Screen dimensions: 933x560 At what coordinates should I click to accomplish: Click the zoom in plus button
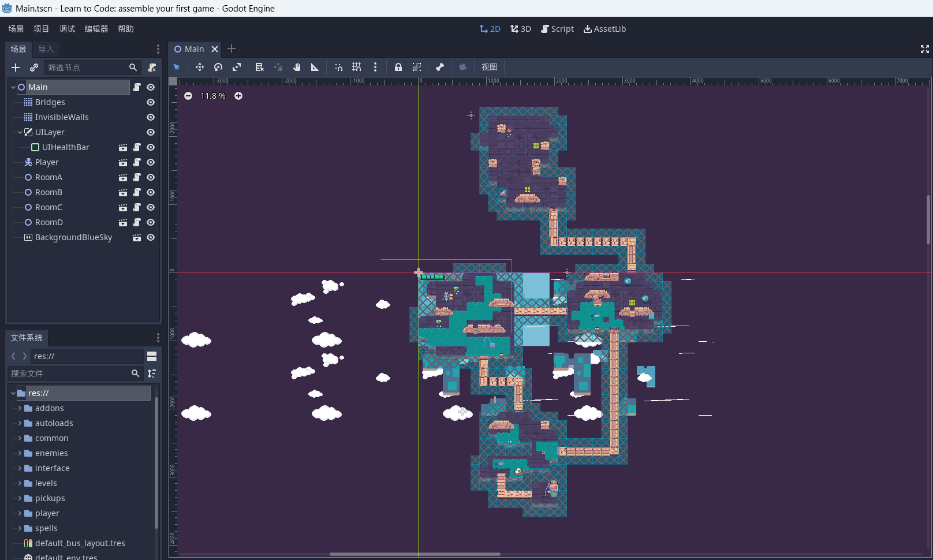click(x=238, y=96)
